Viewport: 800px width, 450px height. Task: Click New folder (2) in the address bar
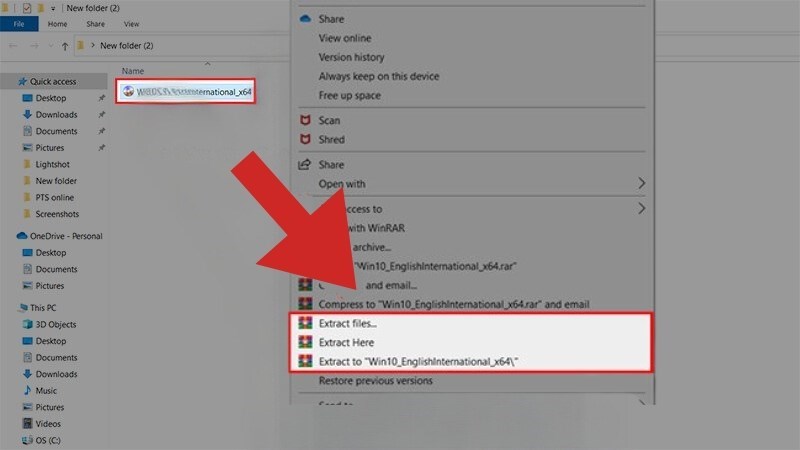tap(127, 45)
